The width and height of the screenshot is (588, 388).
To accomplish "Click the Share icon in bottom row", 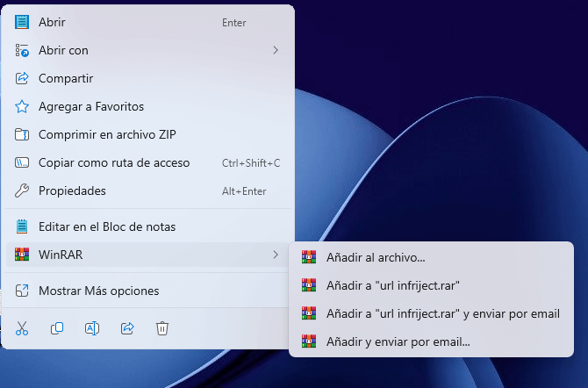I will (127, 328).
